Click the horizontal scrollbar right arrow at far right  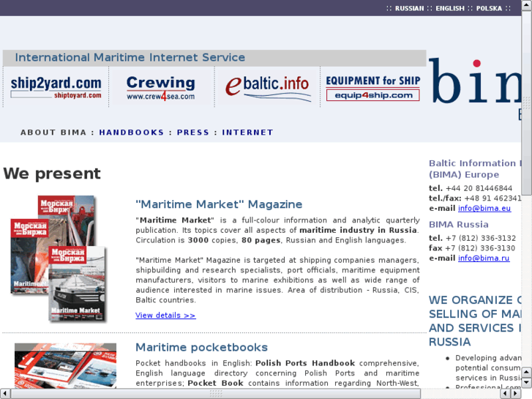516,393
